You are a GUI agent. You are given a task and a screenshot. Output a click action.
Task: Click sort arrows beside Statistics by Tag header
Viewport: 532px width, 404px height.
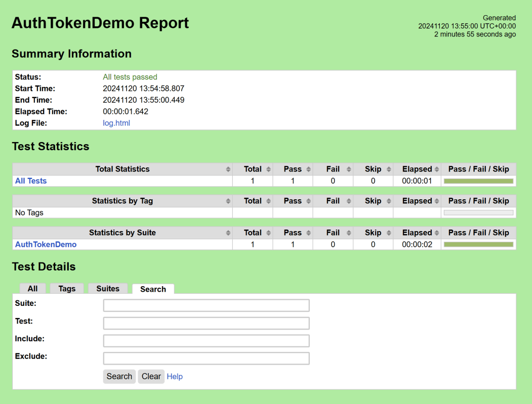tap(228, 201)
